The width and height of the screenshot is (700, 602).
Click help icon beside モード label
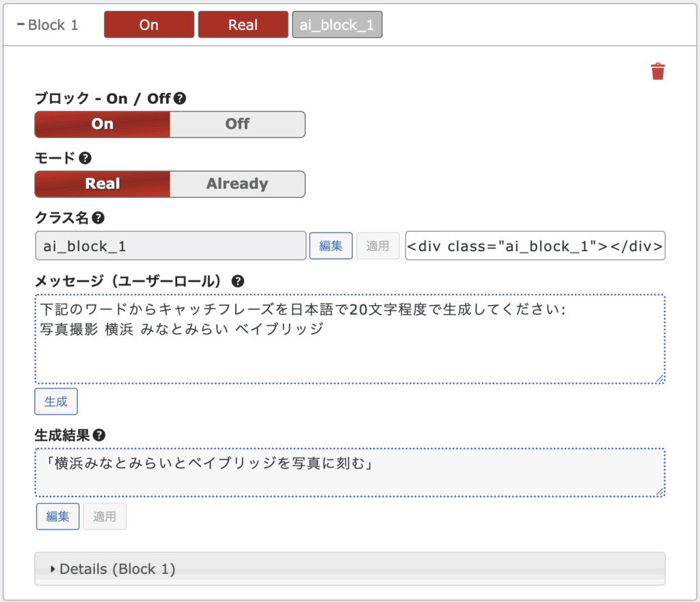click(x=85, y=158)
